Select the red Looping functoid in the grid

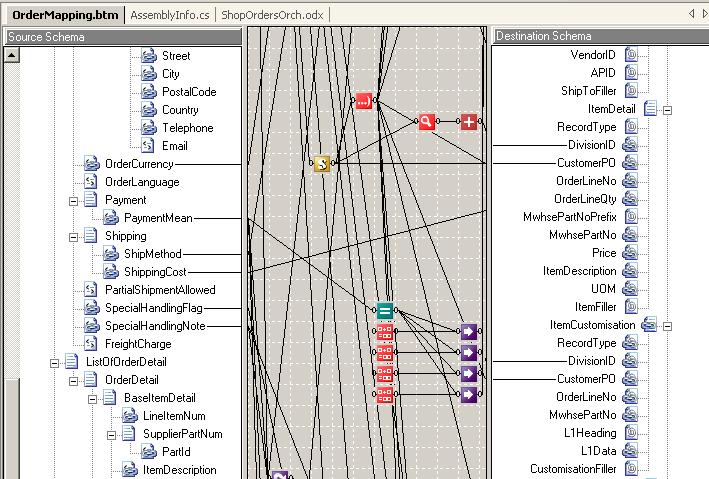pyautogui.click(x=364, y=101)
